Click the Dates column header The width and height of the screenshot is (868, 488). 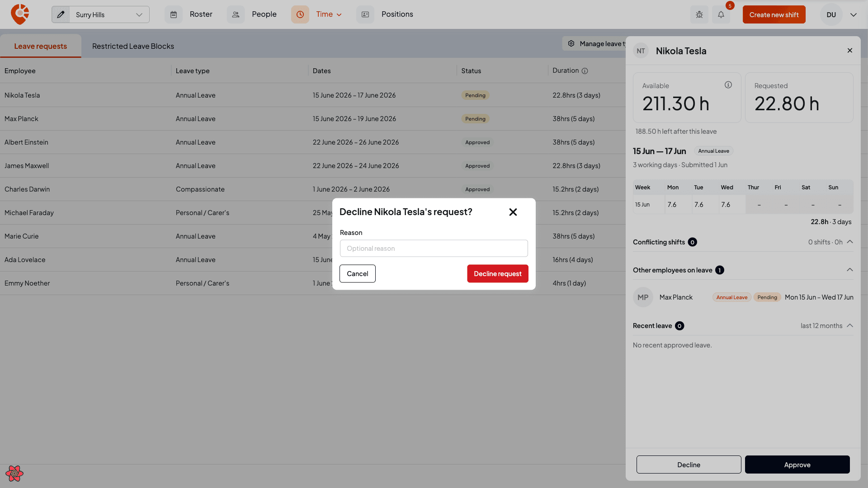[321, 71]
